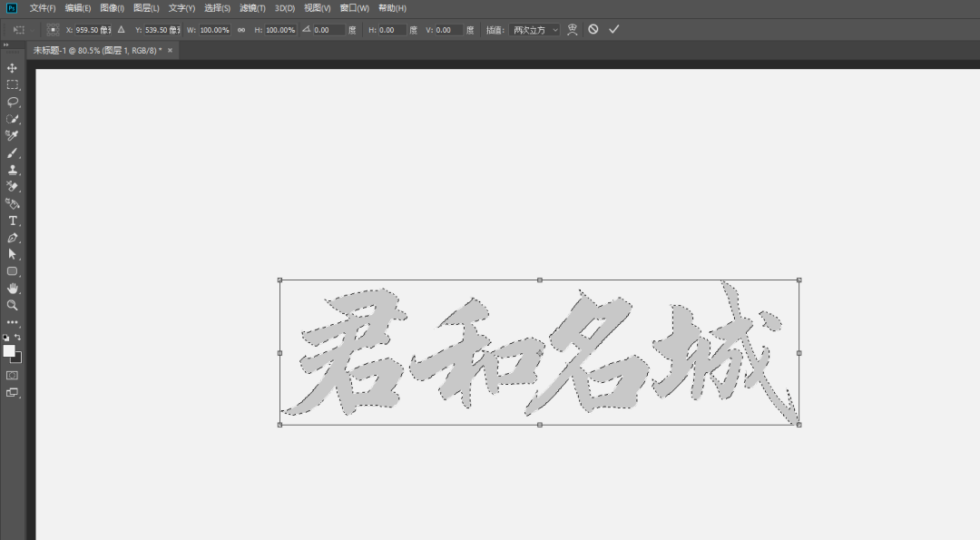
Task: Open the 滤镜(T) menu
Action: [252, 8]
